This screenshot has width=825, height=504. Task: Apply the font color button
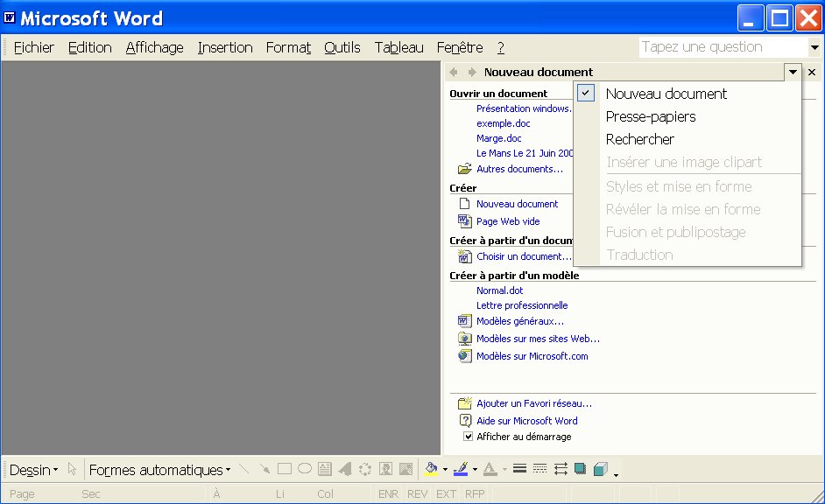pos(490,469)
